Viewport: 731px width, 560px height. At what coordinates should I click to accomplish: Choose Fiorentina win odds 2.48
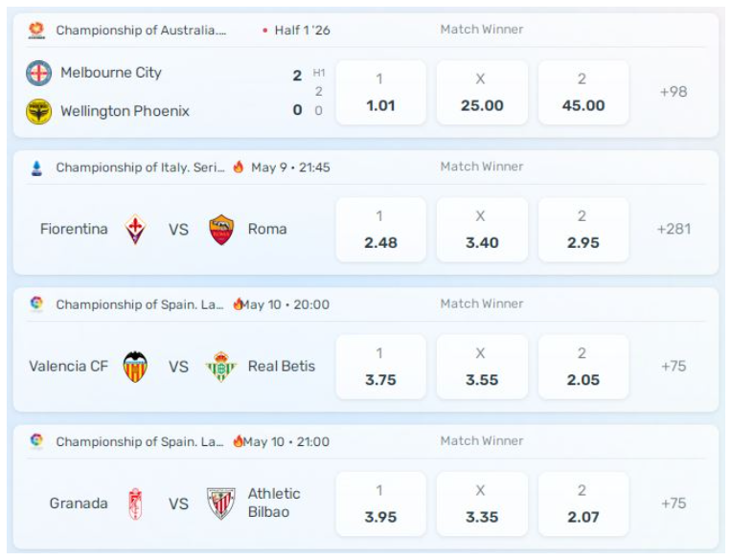pyautogui.click(x=381, y=229)
